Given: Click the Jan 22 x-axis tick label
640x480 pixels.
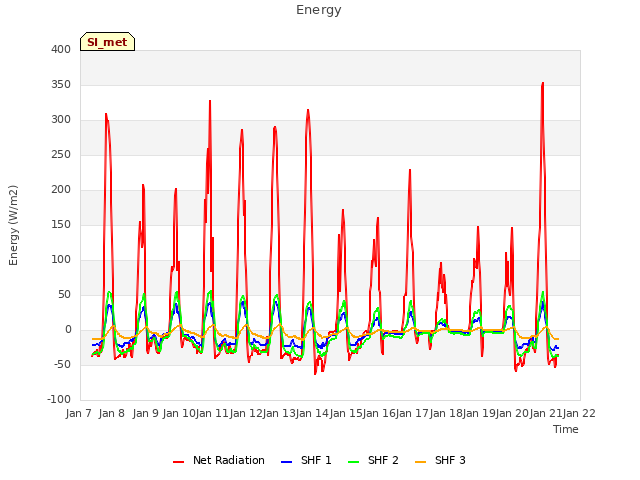Looking at the screenshot, I should point(579,413).
